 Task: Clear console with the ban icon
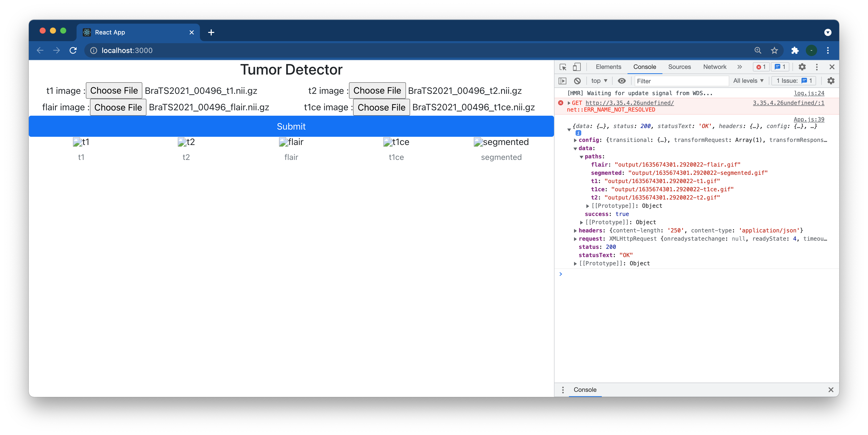[577, 81]
